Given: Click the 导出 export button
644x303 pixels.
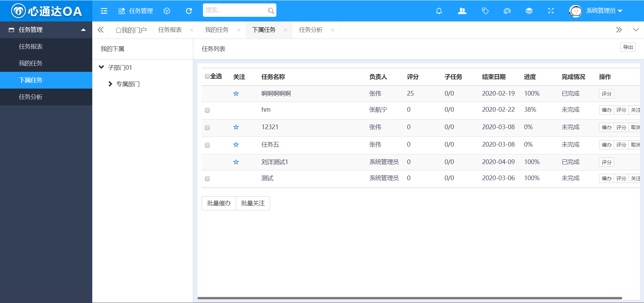Looking at the screenshot, I should click(628, 47).
